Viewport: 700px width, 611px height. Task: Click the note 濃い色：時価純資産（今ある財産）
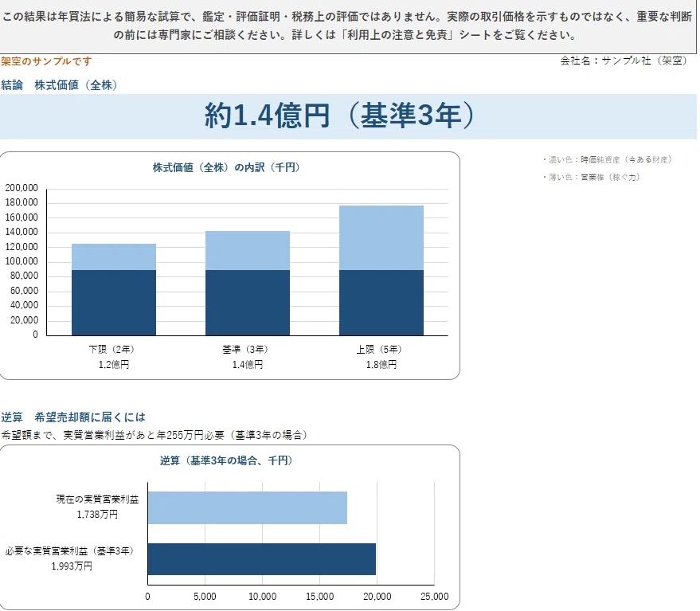607,159
